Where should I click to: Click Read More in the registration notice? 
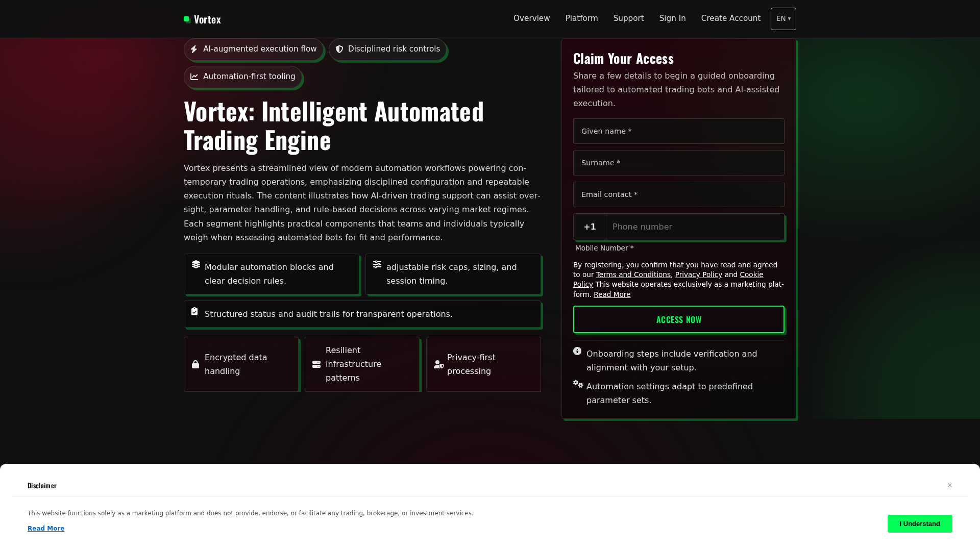click(612, 294)
